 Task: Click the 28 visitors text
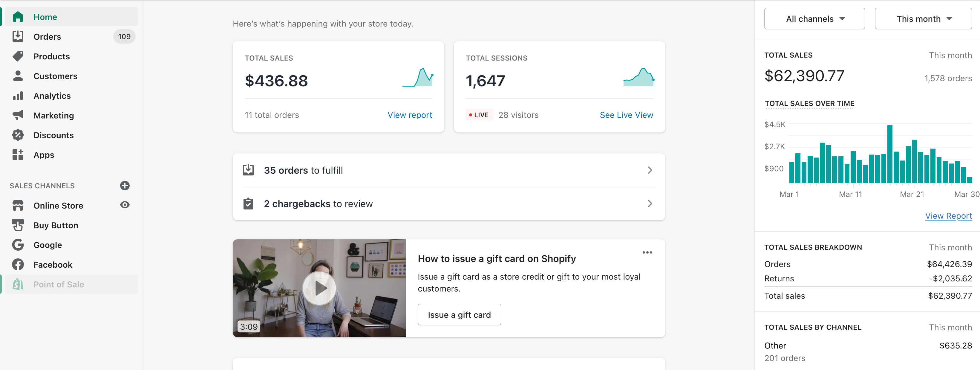[x=518, y=115]
